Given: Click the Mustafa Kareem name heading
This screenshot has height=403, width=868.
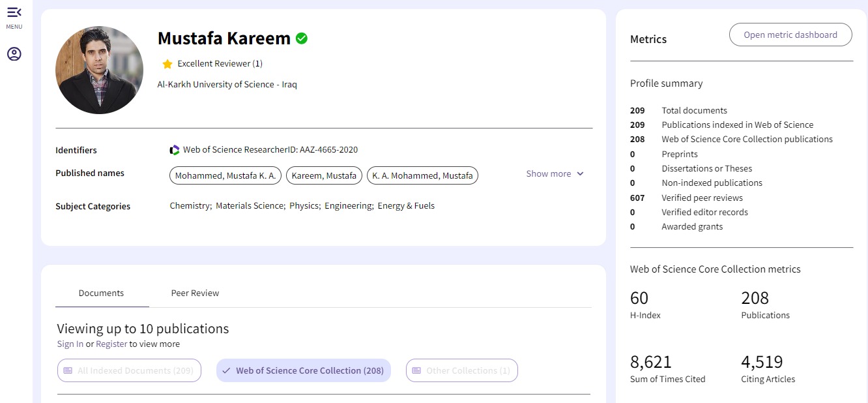Looking at the screenshot, I should click(224, 38).
